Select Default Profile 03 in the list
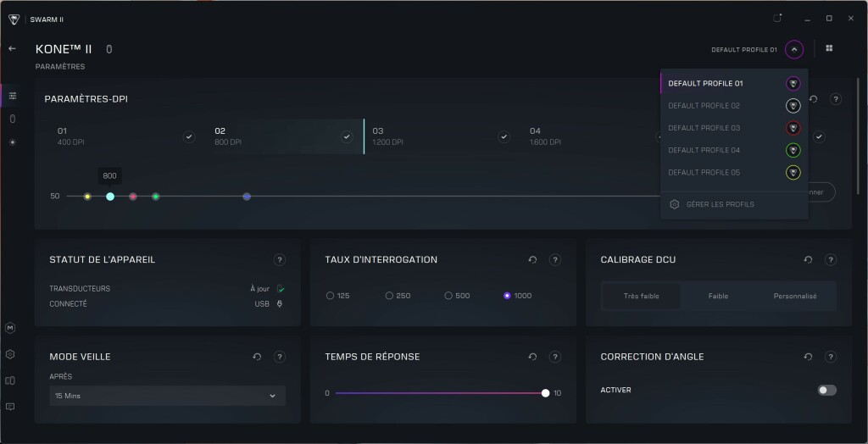The image size is (868, 444). tap(734, 128)
